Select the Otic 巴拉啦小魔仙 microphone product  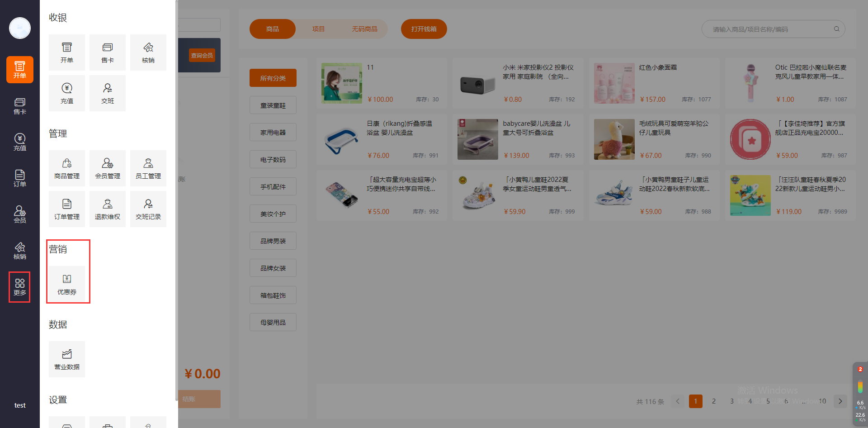tap(790, 83)
